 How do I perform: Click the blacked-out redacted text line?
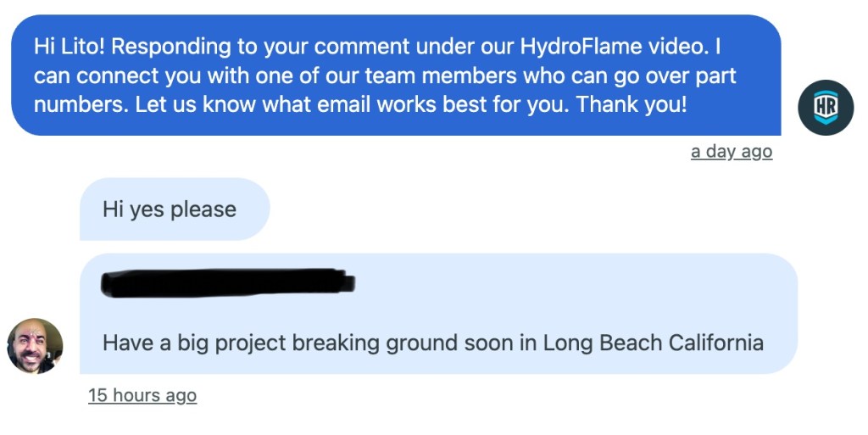tap(227, 283)
